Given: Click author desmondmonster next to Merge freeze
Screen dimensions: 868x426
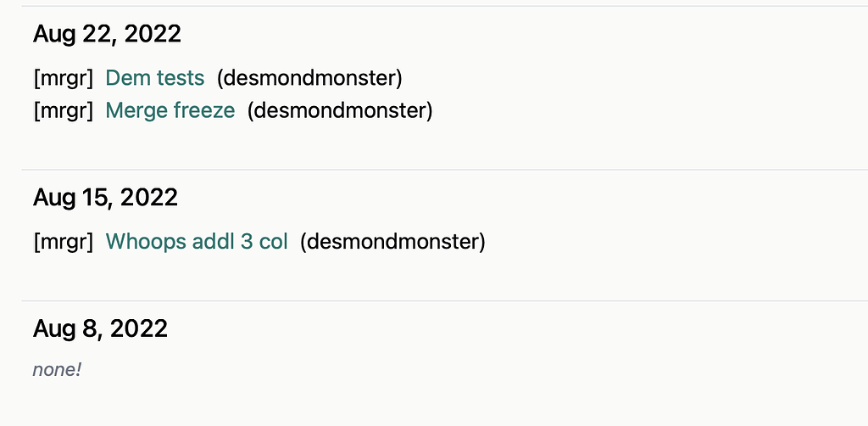Looking at the screenshot, I should point(340,110).
